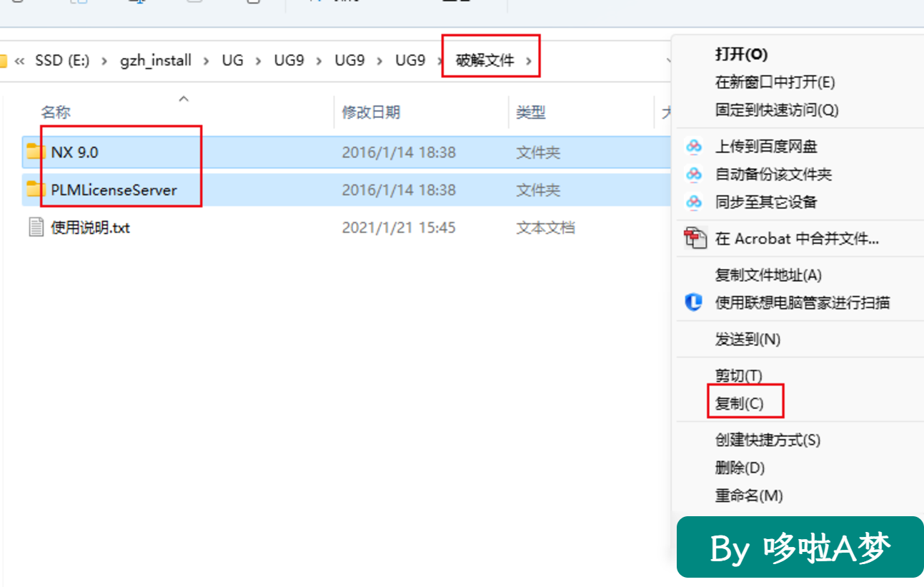Sort files by 名称 column header

56,112
